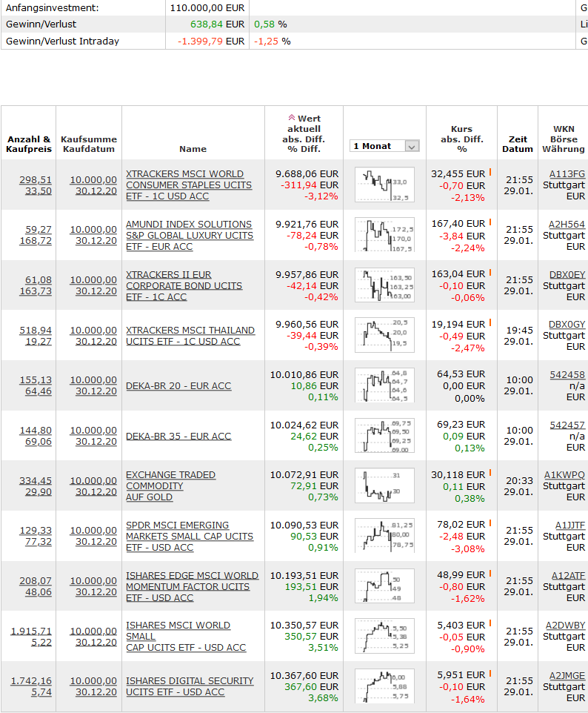Click orange realtime indicator beside 30,118 EUR
This screenshot has height=713, width=588.
490,474
